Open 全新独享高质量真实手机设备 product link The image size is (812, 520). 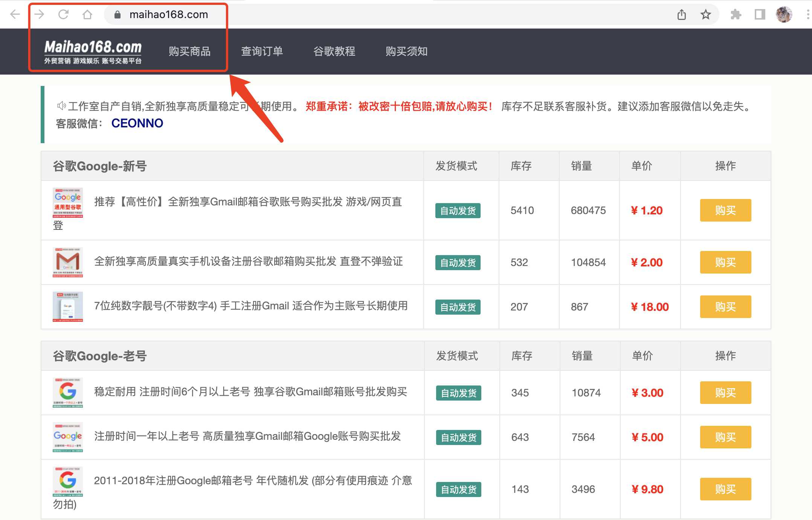click(x=249, y=262)
